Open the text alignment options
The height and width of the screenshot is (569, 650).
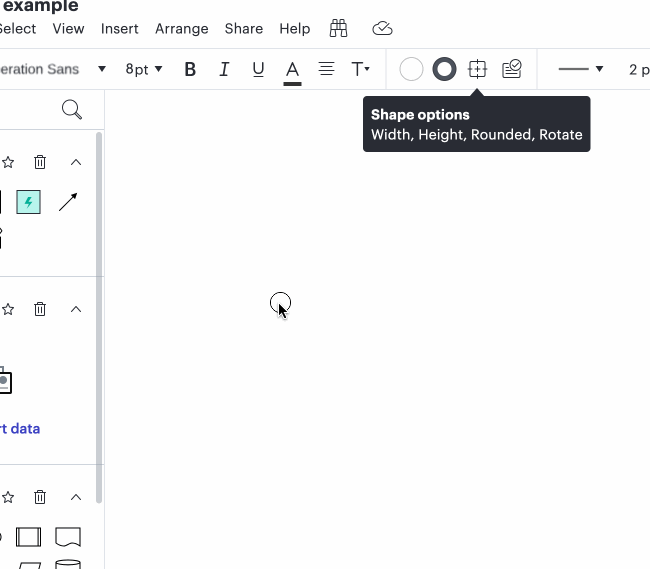(326, 69)
